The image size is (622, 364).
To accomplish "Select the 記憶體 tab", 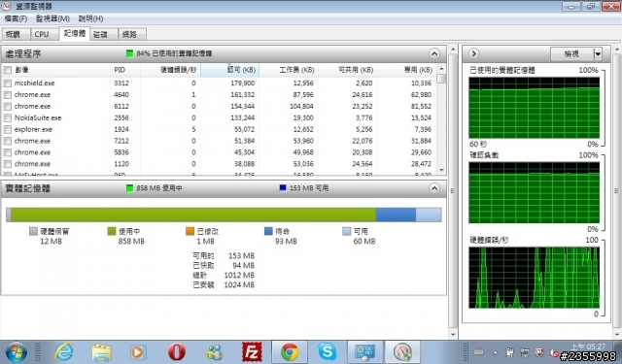I will (x=75, y=33).
